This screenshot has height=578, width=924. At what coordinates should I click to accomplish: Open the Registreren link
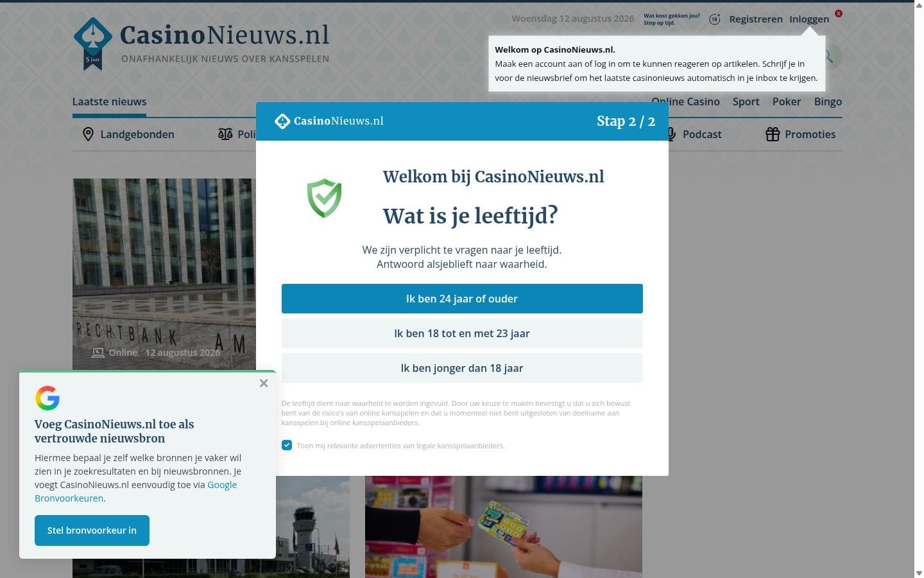coord(755,19)
